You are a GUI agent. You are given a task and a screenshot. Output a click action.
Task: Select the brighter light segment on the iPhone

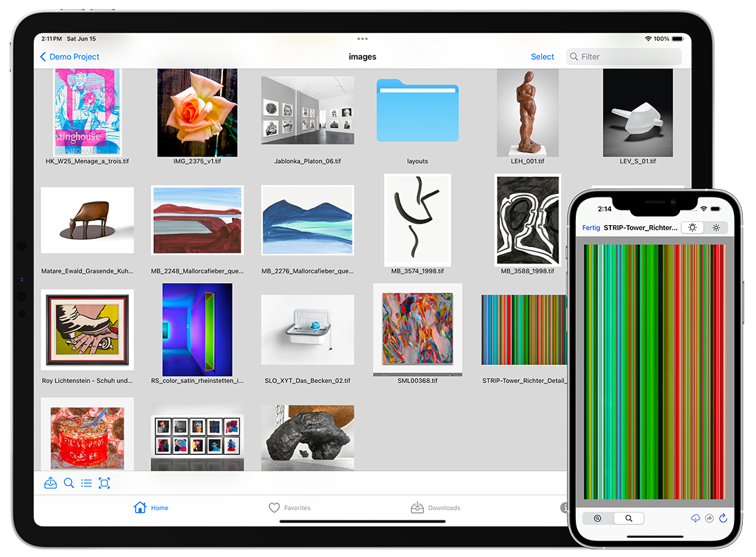691,228
